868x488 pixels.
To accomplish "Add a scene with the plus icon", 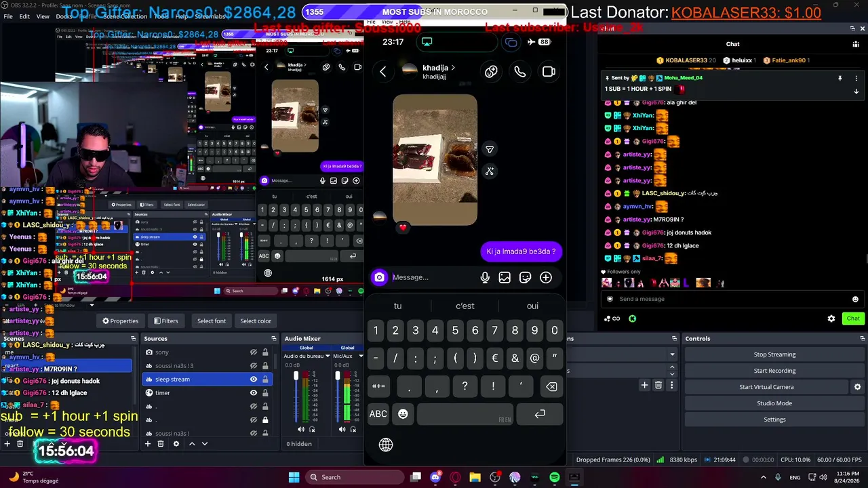I will pyautogui.click(x=7, y=444).
